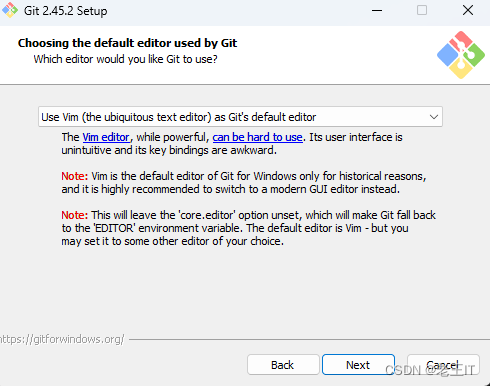Cancel the Git installation
The image size is (490, 386).
click(x=443, y=365)
